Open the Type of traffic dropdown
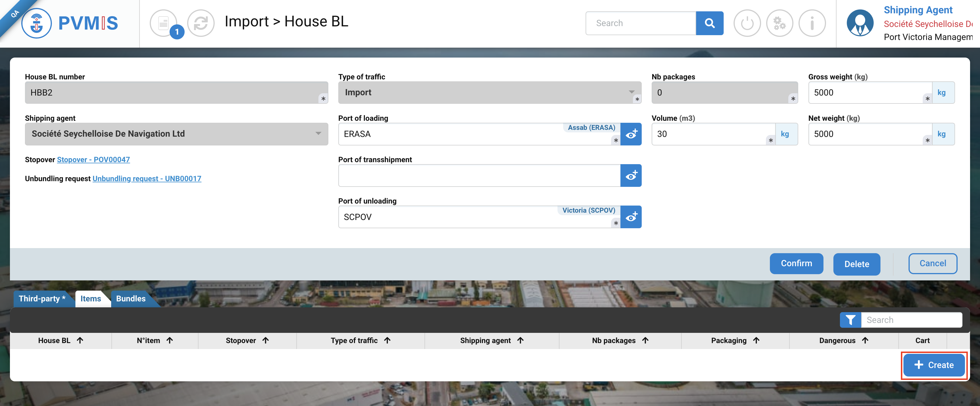980x406 pixels. [x=489, y=92]
